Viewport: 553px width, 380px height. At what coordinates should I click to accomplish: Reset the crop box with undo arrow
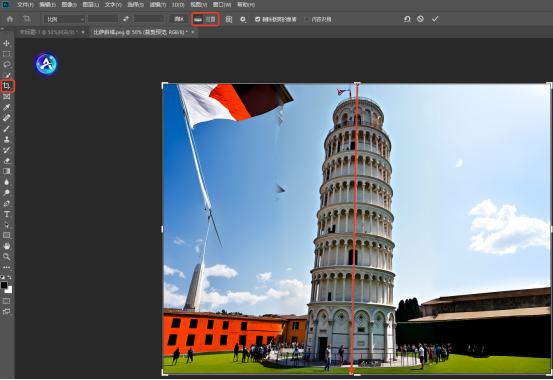pos(407,19)
